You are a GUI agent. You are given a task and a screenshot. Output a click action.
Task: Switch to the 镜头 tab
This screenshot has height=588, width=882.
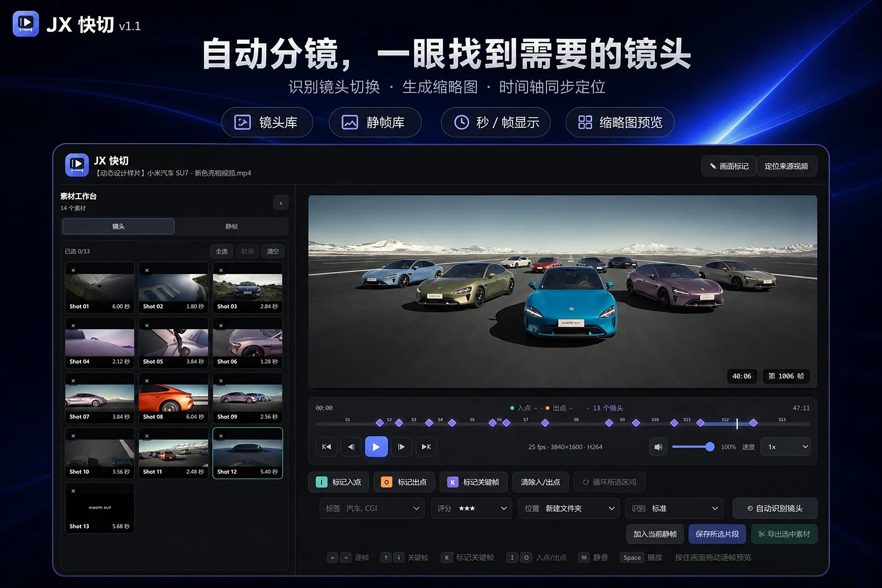click(118, 226)
